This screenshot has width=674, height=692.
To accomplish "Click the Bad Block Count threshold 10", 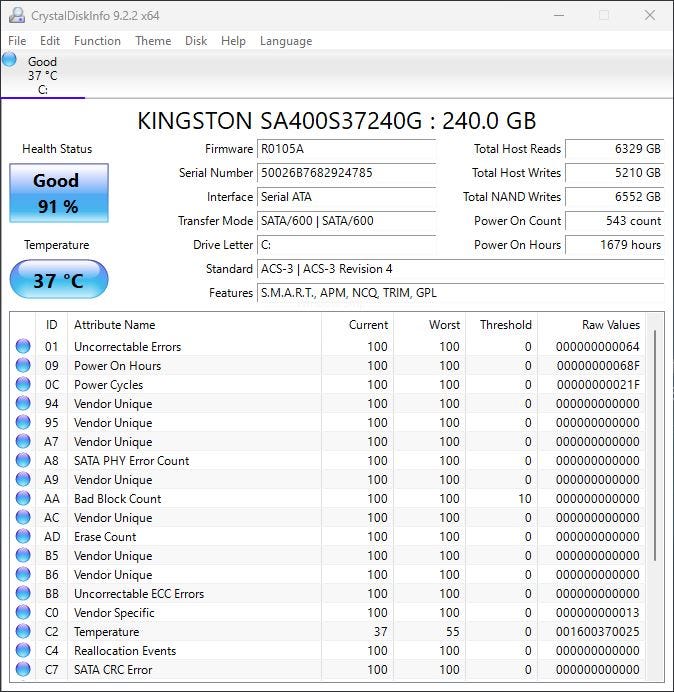I will (525, 498).
